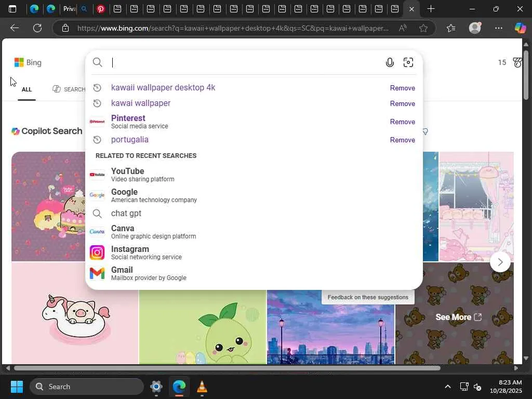Show hidden system tray icons
This screenshot has height=399, width=532.
point(448,387)
